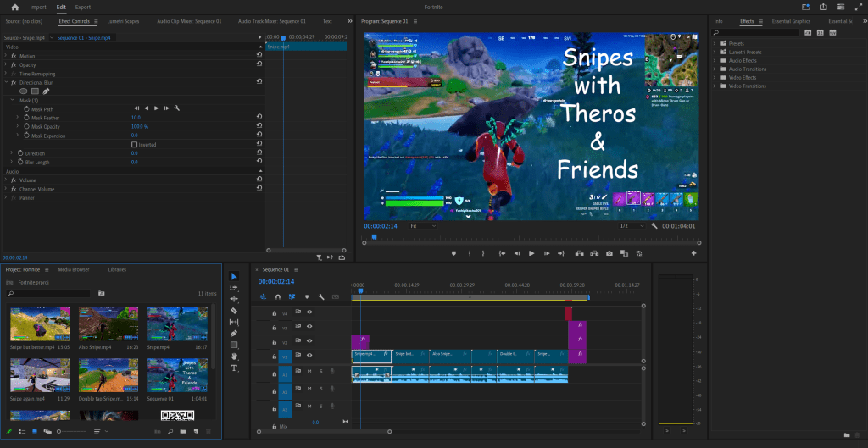Toggle V4 track output eye
This screenshot has height=448, width=868.
[x=309, y=312]
